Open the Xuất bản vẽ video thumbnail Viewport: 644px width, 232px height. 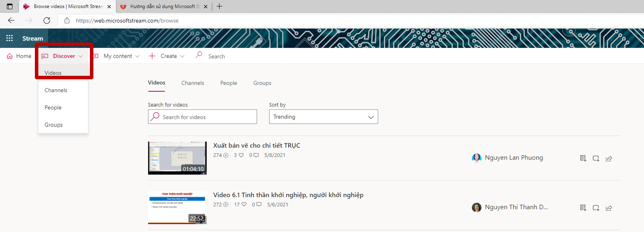(x=177, y=158)
